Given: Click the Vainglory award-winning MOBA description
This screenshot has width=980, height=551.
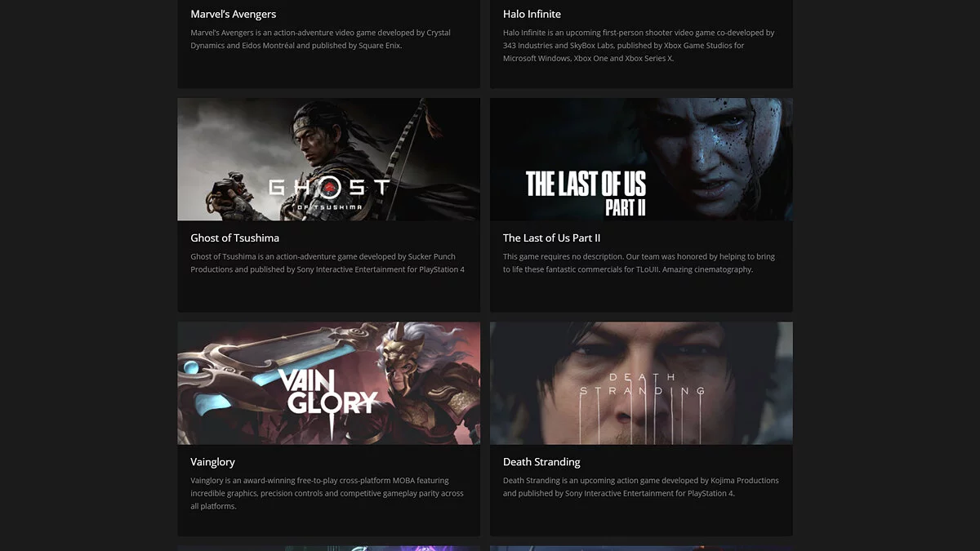Looking at the screenshot, I should tap(327, 493).
